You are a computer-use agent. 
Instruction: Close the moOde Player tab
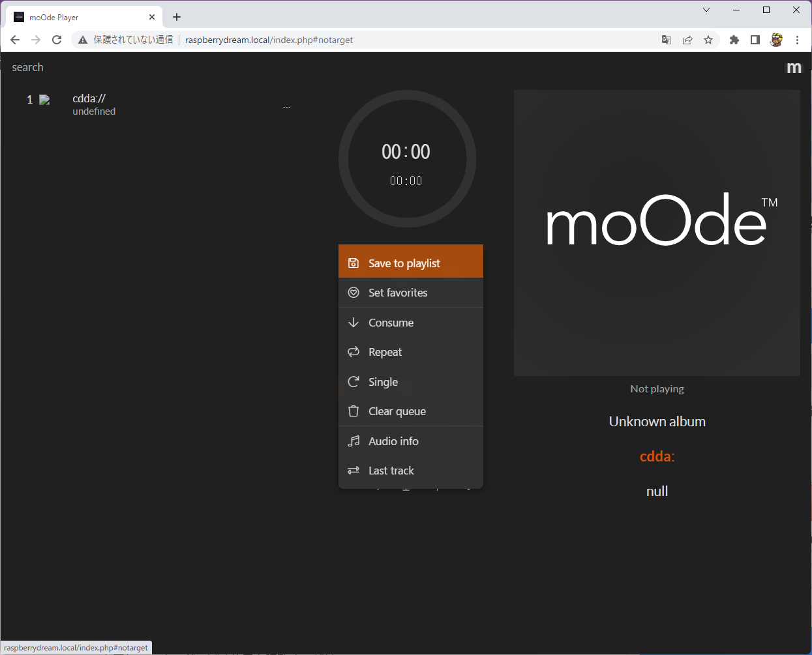[x=152, y=17]
